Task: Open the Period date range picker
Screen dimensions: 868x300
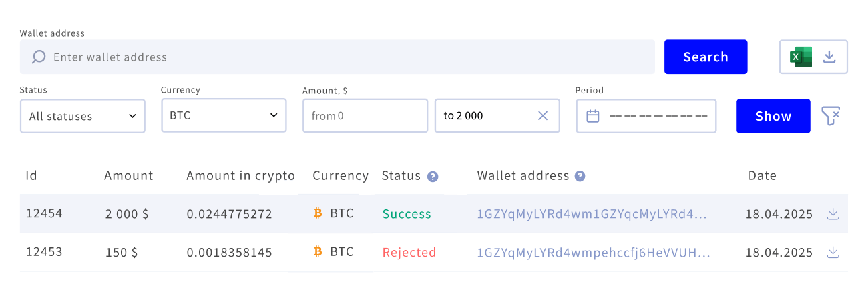Action: (657, 116)
